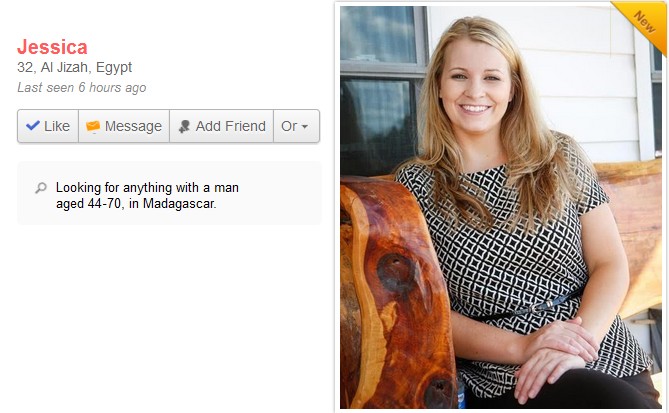Screen dimensions: 669x413
Task: Click the Looking for anything with a man text
Action: coord(147,188)
